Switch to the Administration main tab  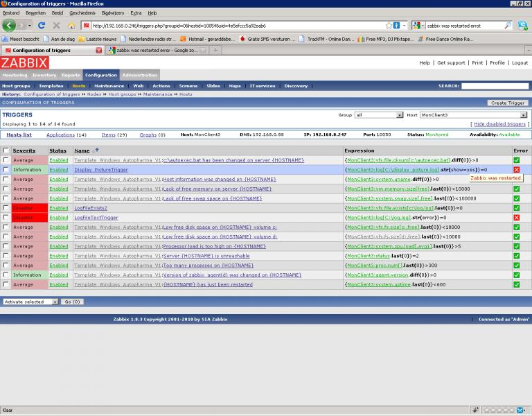pos(140,75)
